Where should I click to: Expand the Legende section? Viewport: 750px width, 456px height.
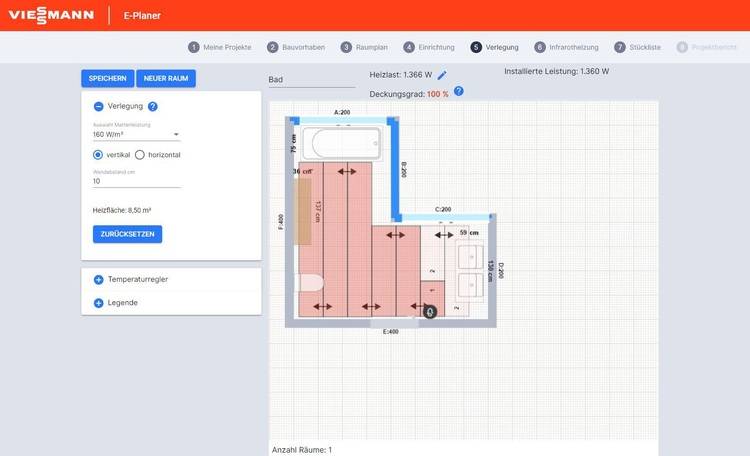click(x=98, y=303)
